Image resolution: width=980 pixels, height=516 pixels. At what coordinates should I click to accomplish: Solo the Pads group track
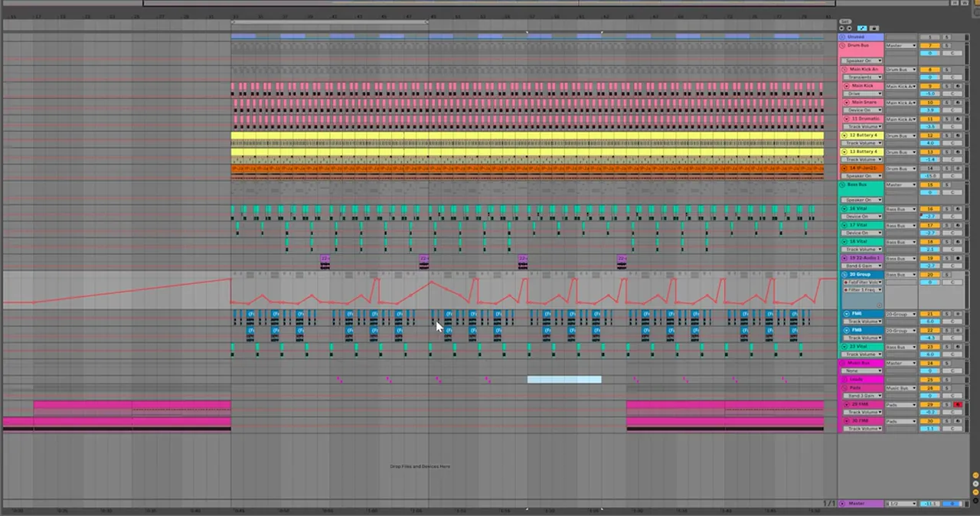[947, 387]
